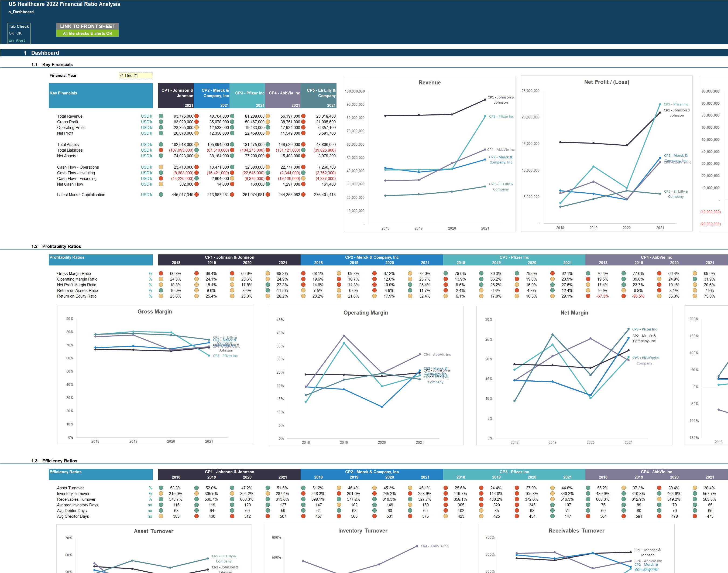The width and height of the screenshot is (728, 573).
Task: Select the CP5 - Eli Lilly & Company 2021 header
Action: pos(318,95)
